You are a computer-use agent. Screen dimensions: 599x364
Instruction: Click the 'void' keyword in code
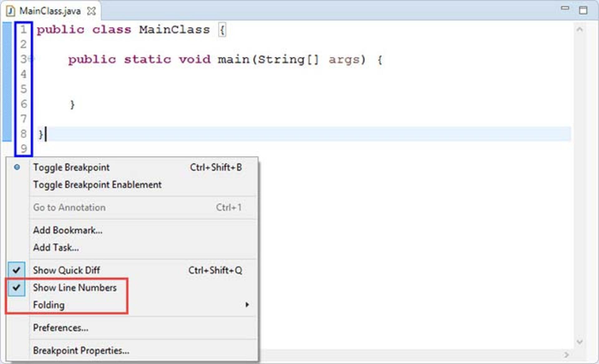tap(195, 59)
